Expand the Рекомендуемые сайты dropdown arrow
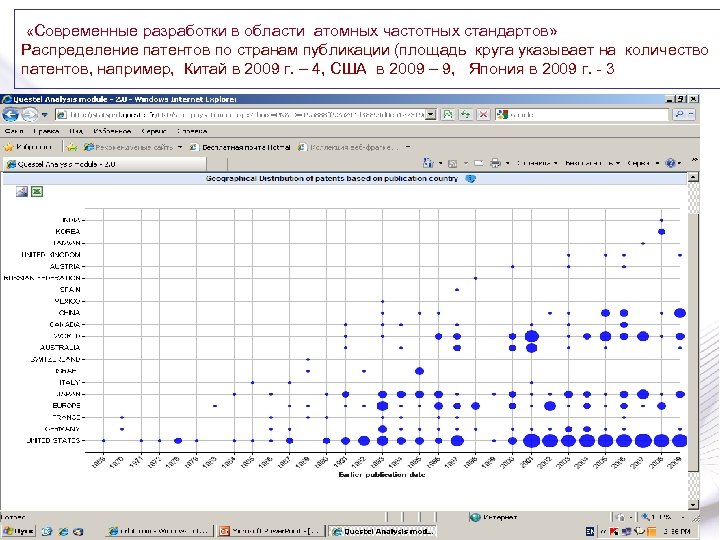 click(x=180, y=147)
